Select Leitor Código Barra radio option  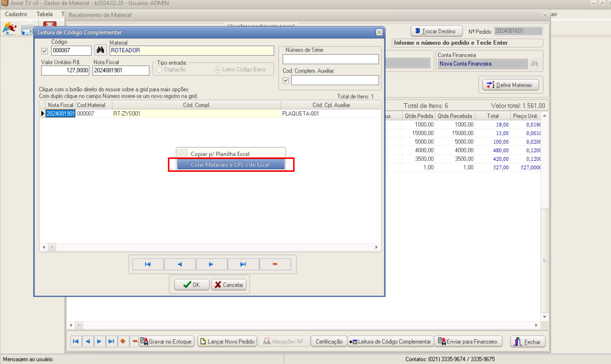218,70
